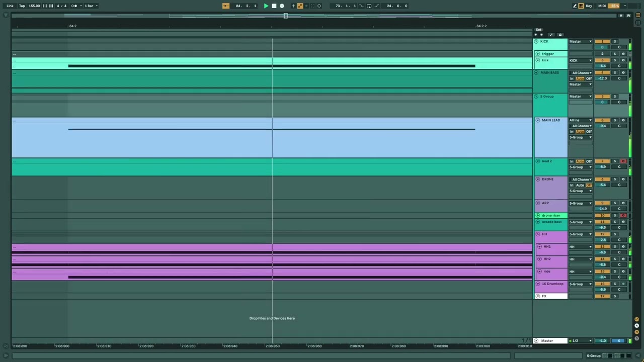Collapse the 16 Drumloop track
Screen dimensions: 644x362
[538, 284]
